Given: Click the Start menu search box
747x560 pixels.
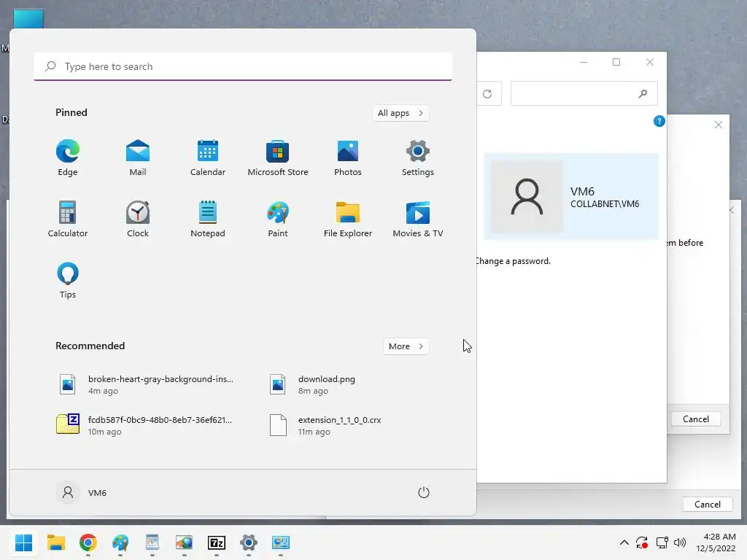Looking at the screenshot, I should (x=243, y=66).
